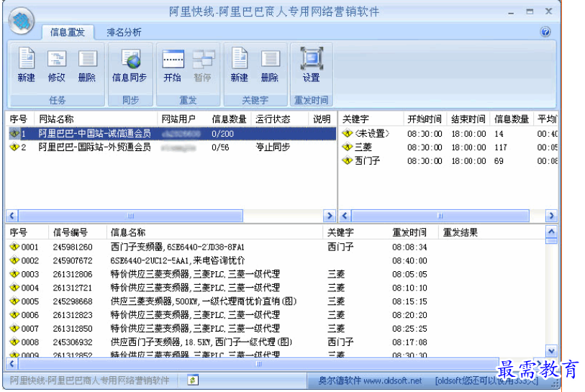Sort by 网站名称 column header
585x392 pixels.
[96, 119]
